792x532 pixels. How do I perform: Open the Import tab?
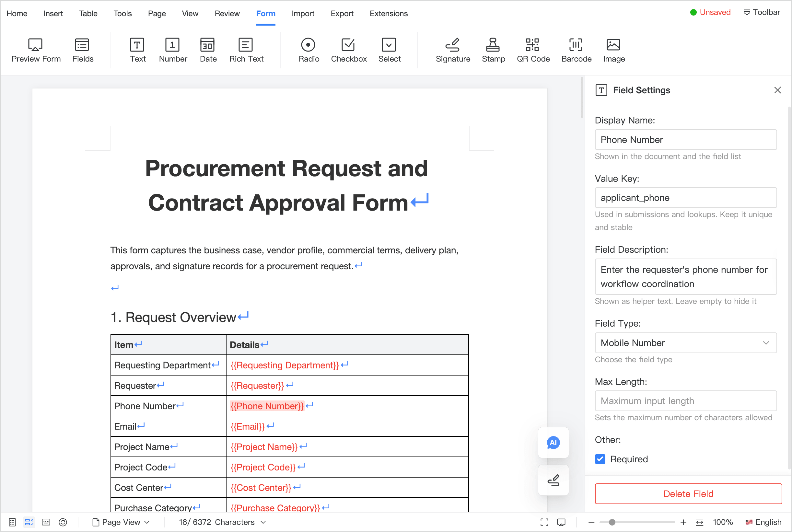coord(303,14)
